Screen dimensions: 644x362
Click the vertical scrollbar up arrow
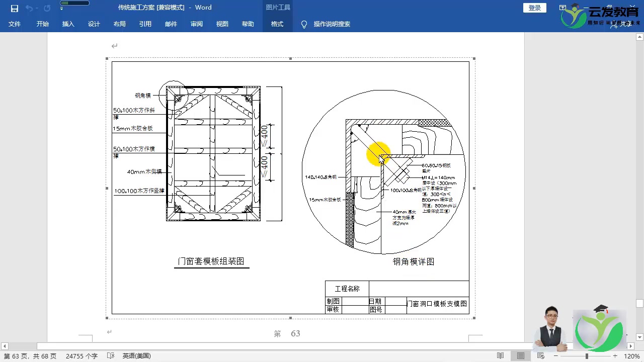pyautogui.click(x=639, y=36)
